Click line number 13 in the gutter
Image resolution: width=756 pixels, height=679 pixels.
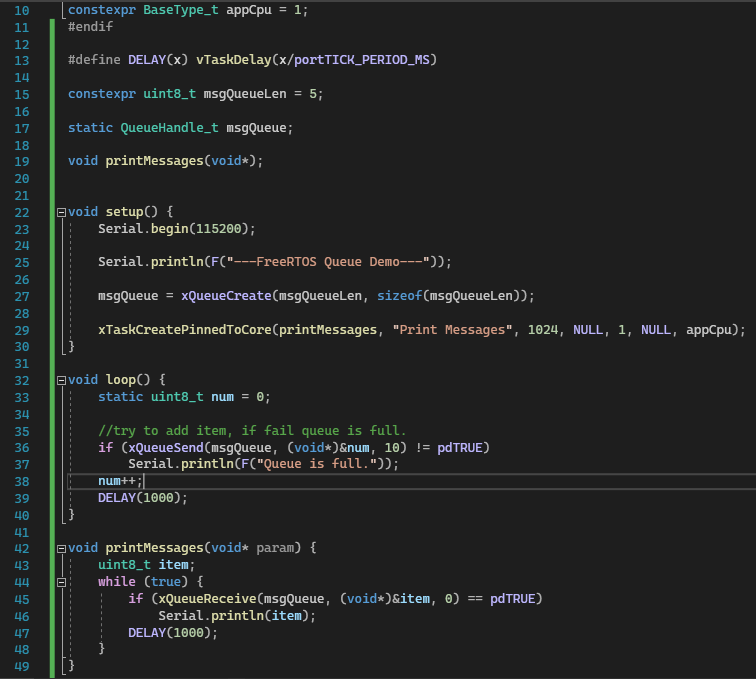point(22,60)
